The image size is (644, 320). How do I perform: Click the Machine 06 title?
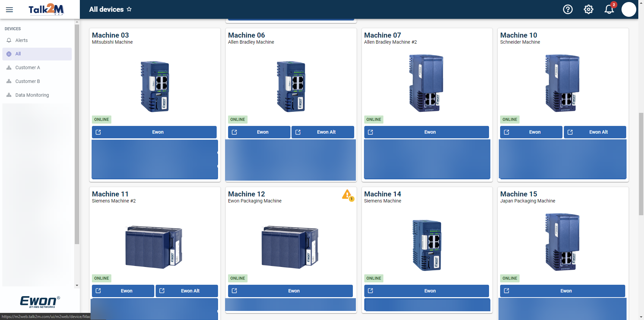(247, 35)
